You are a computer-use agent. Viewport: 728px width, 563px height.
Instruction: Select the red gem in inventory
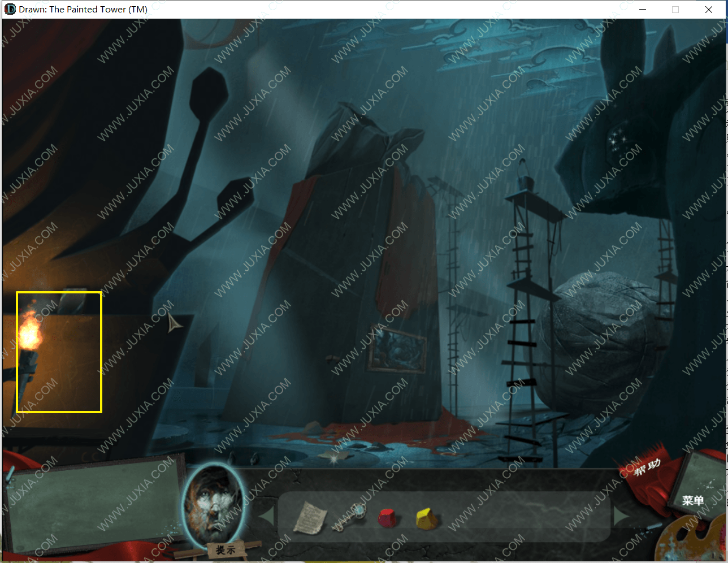coord(388,518)
